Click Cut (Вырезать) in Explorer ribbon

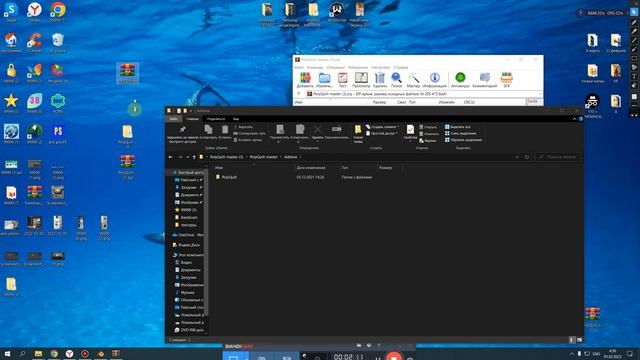(243, 127)
